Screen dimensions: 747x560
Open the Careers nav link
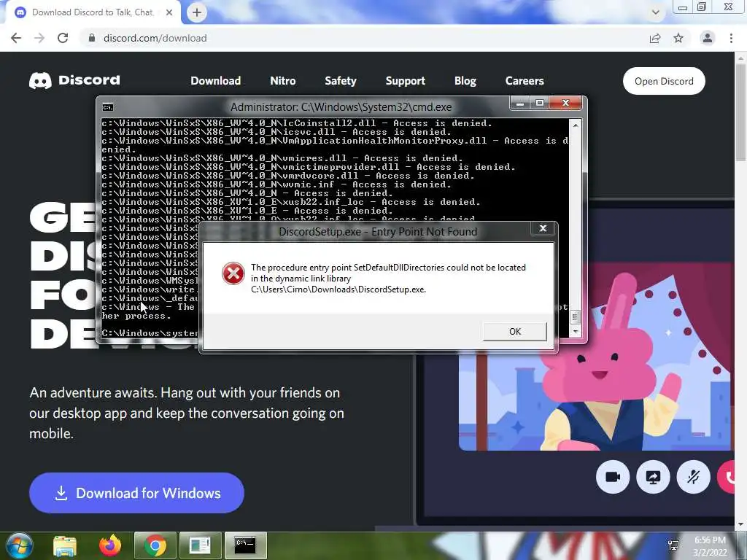[525, 81]
